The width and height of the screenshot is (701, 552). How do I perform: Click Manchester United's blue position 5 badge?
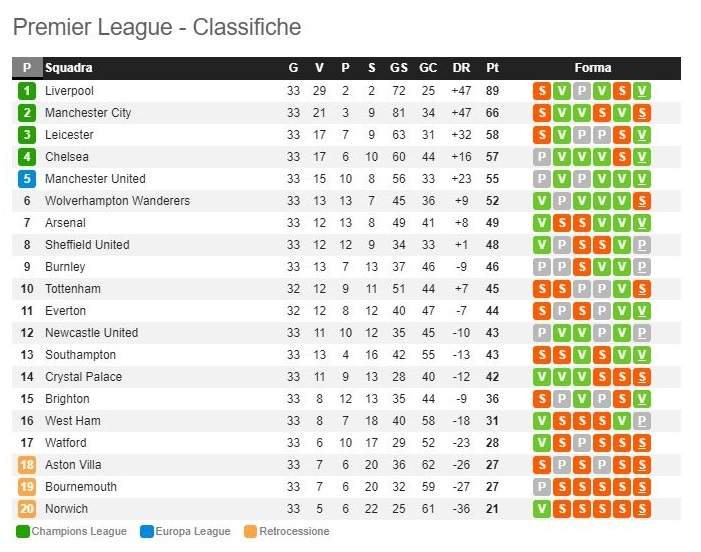27,179
